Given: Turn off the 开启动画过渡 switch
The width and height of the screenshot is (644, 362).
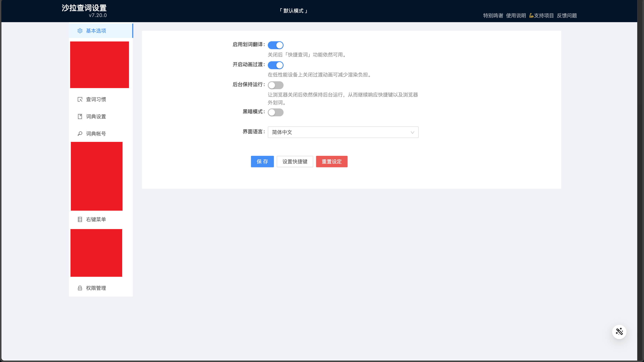Looking at the screenshot, I should pos(275,65).
